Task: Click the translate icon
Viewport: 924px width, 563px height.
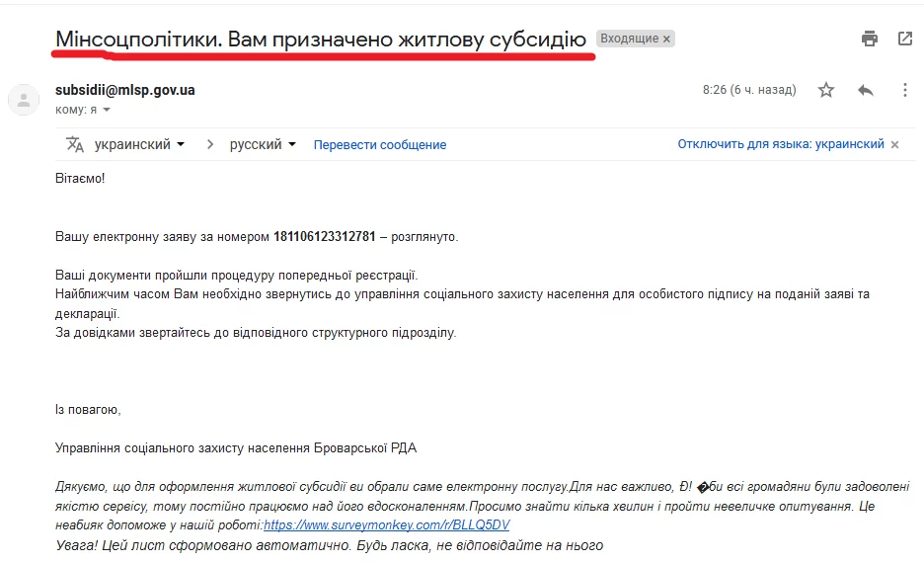Action: point(75,144)
